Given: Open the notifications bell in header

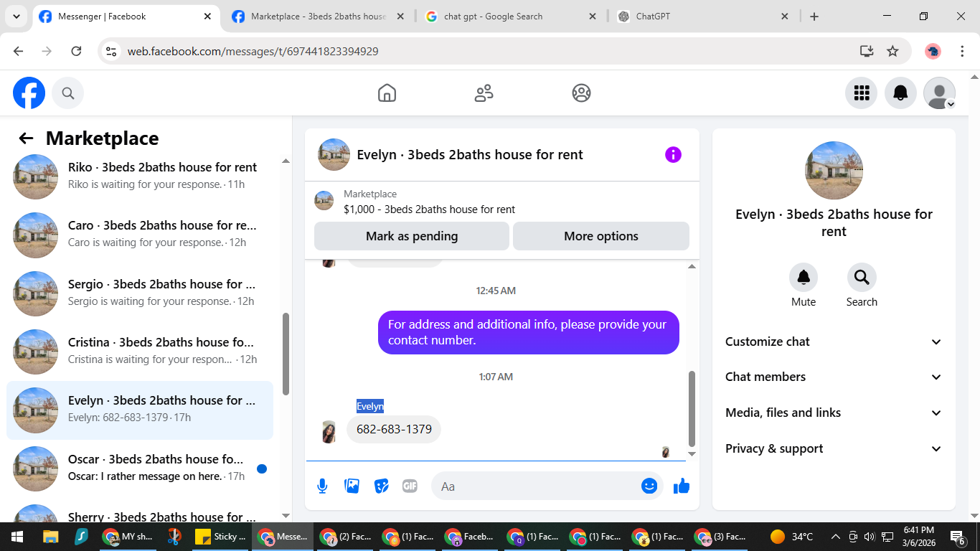Looking at the screenshot, I should tap(900, 93).
